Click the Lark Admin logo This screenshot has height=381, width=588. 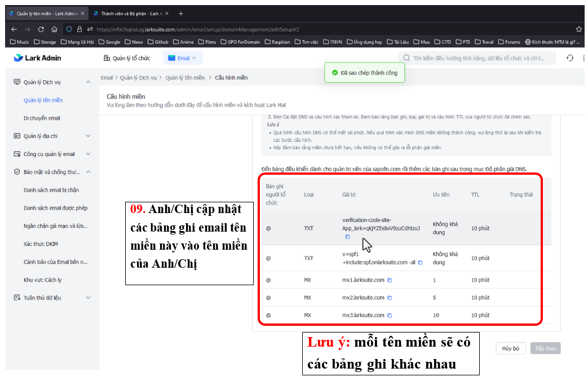(x=38, y=58)
